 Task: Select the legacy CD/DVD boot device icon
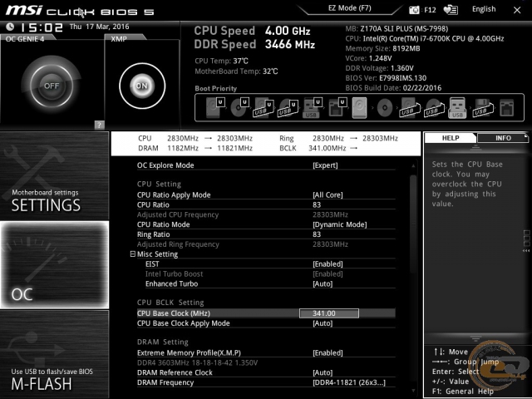(x=385, y=108)
